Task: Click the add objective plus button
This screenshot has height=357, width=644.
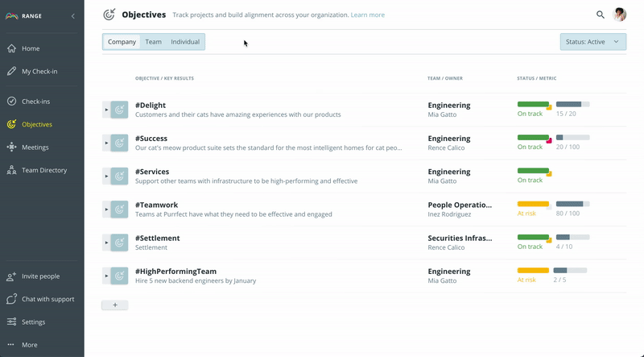Action: (x=114, y=305)
